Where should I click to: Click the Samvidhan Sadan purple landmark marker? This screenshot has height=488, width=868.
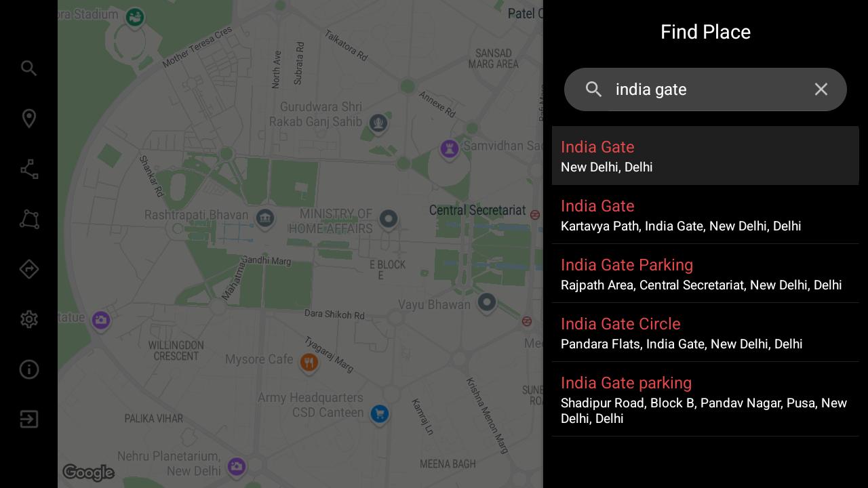449,149
